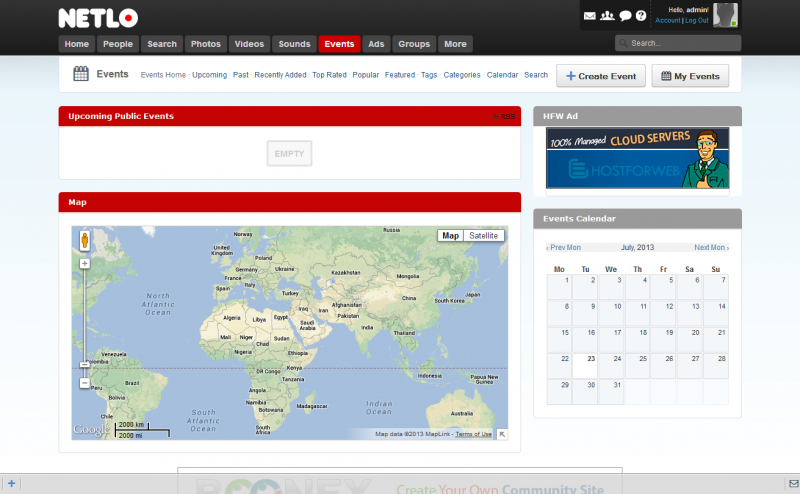Image resolution: width=800 pixels, height=494 pixels.
Task: Open the Account link
Action: pyautogui.click(x=668, y=20)
